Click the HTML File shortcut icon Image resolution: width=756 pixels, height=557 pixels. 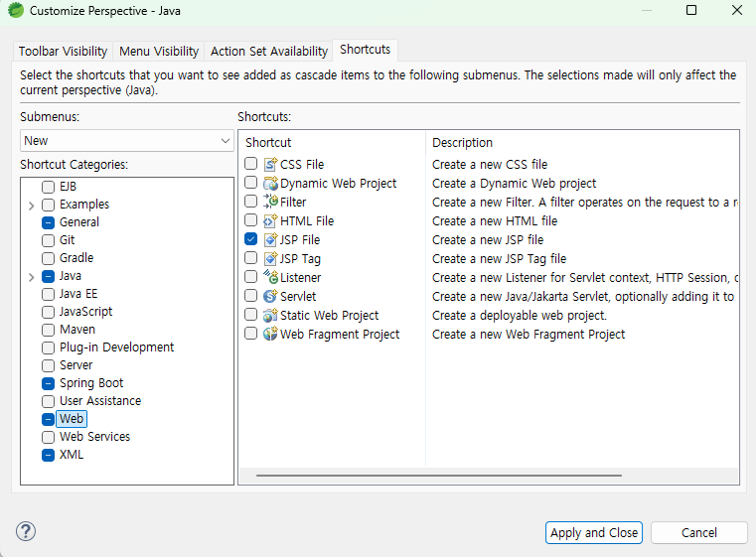[x=271, y=220]
